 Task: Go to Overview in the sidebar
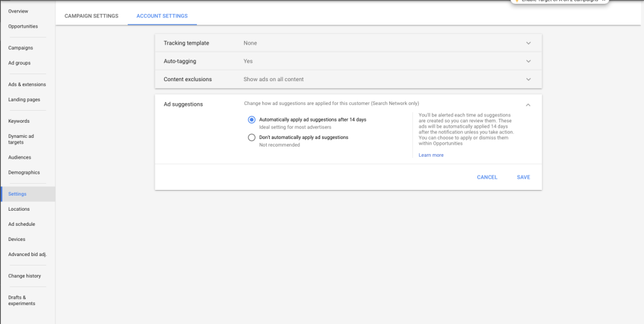(x=18, y=11)
